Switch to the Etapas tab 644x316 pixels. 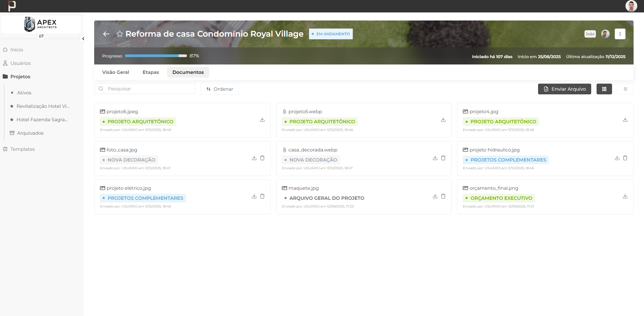coord(151,72)
